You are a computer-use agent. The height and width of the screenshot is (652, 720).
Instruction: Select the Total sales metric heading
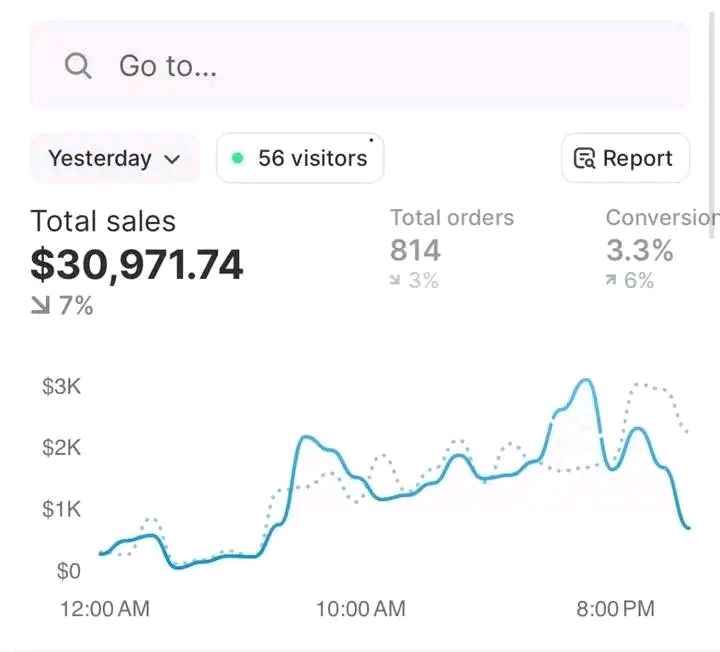(103, 221)
